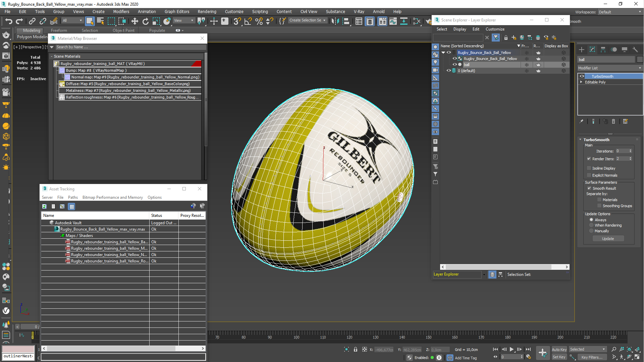Choose the Select and Rotate tool
Screen dimensions: 644x362
[x=145, y=21]
